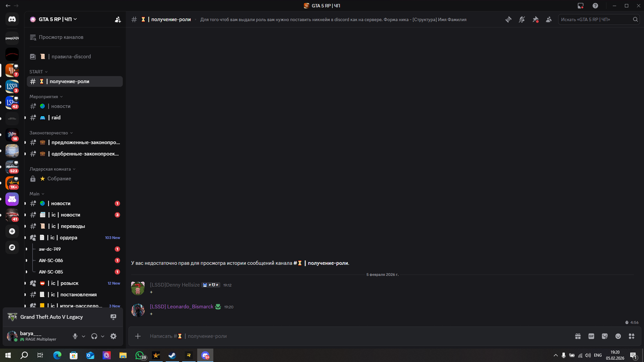Screen dimensions: 644x362
Task: Show pinned messages for this channel
Action: pyautogui.click(x=535, y=20)
